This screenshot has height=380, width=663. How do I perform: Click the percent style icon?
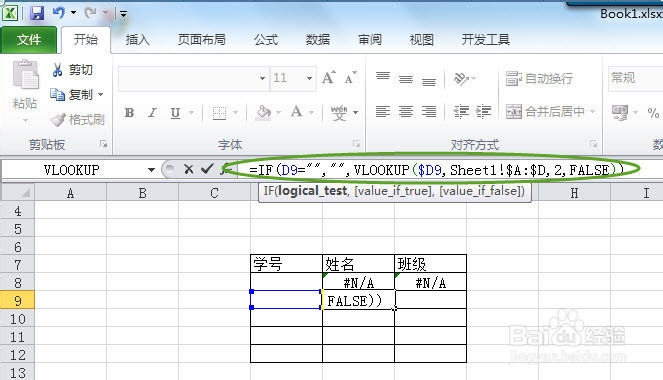(653, 113)
